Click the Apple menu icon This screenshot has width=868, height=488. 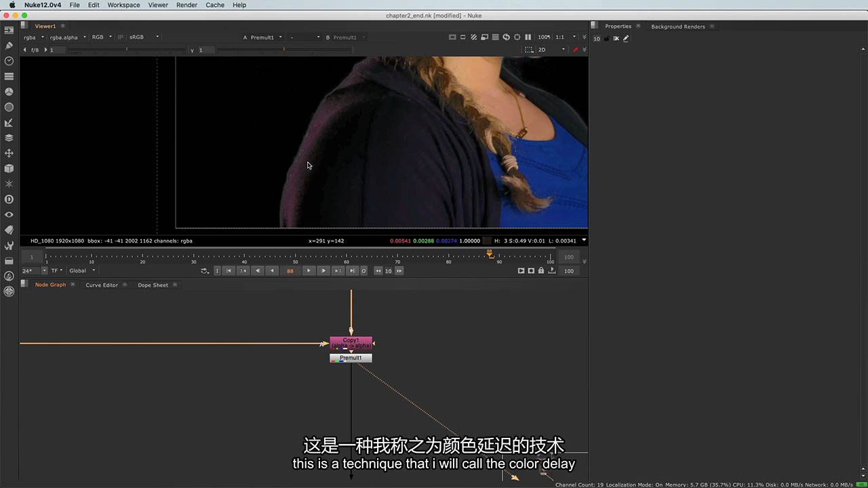[12, 5]
